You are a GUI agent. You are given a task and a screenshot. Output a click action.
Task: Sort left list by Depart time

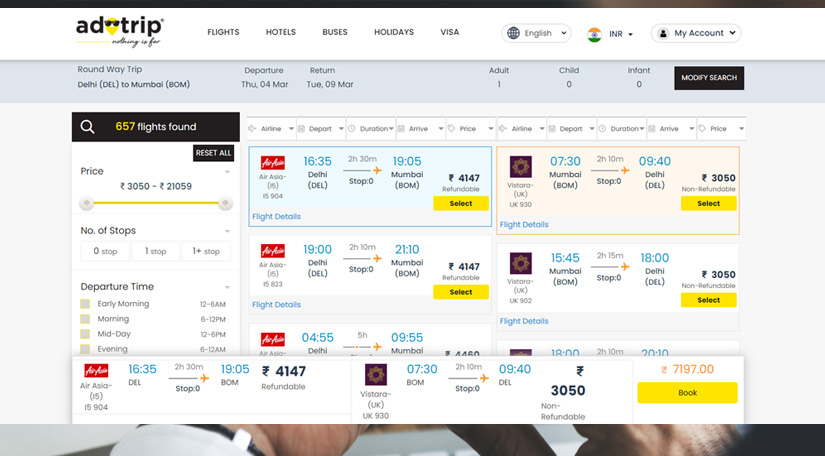click(x=321, y=128)
